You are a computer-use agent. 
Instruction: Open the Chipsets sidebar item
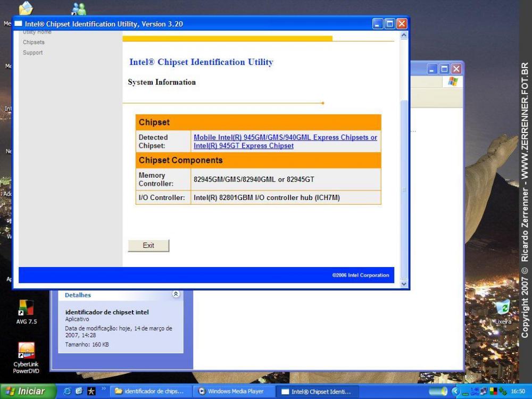34,42
